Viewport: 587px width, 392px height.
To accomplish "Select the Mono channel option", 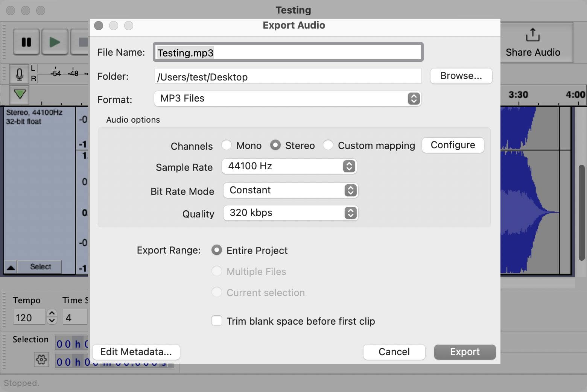I will point(227,145).
